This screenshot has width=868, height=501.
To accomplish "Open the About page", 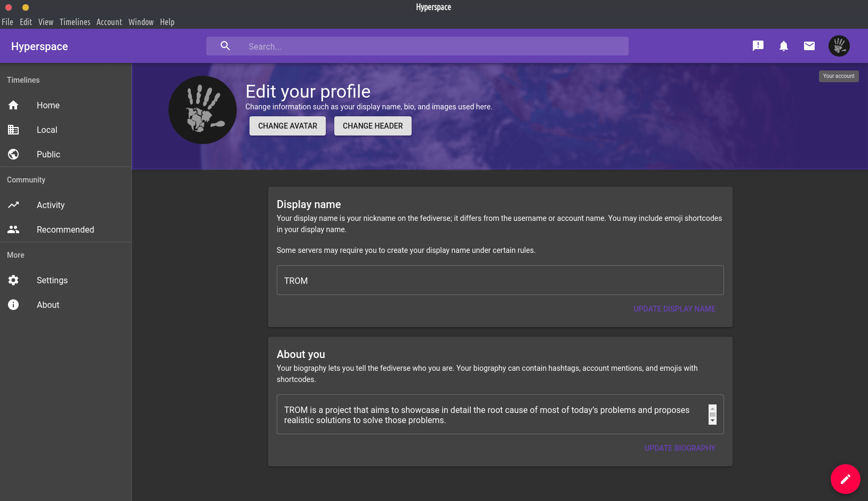I will point(48,305).
